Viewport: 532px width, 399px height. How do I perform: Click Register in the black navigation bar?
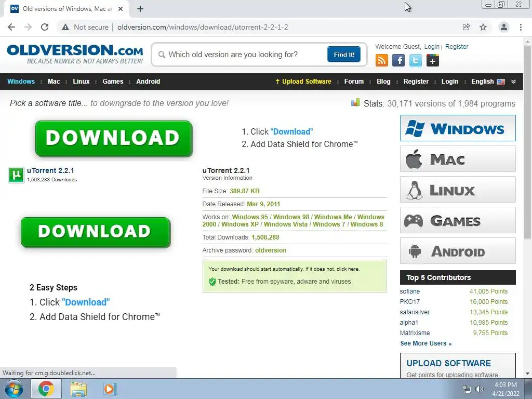pyautogui.click(x=416, y=82)
